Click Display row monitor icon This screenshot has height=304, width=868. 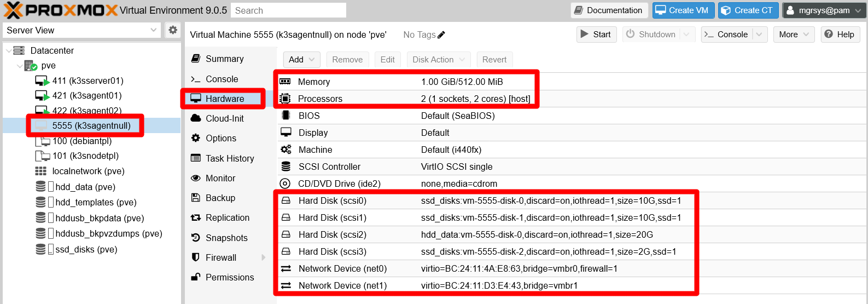(286, 133)
